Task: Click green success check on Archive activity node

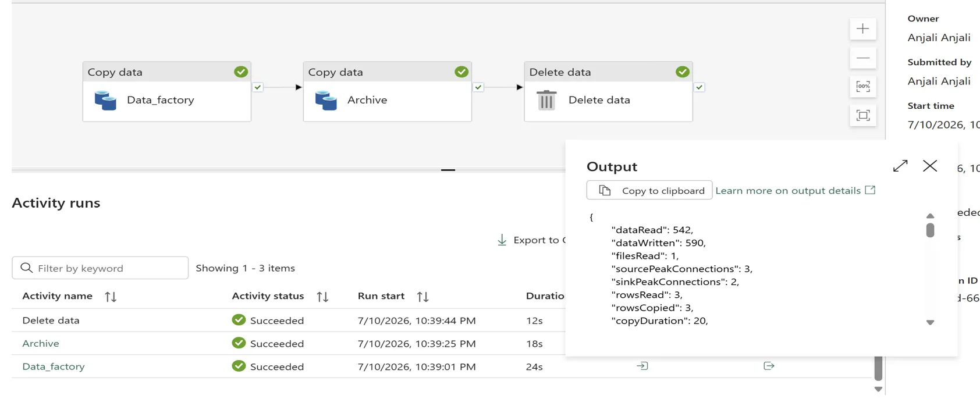Action: [x=461, y=72]
